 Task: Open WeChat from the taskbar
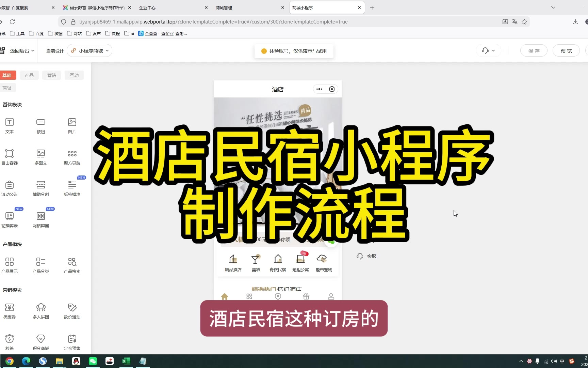point(93,361)
